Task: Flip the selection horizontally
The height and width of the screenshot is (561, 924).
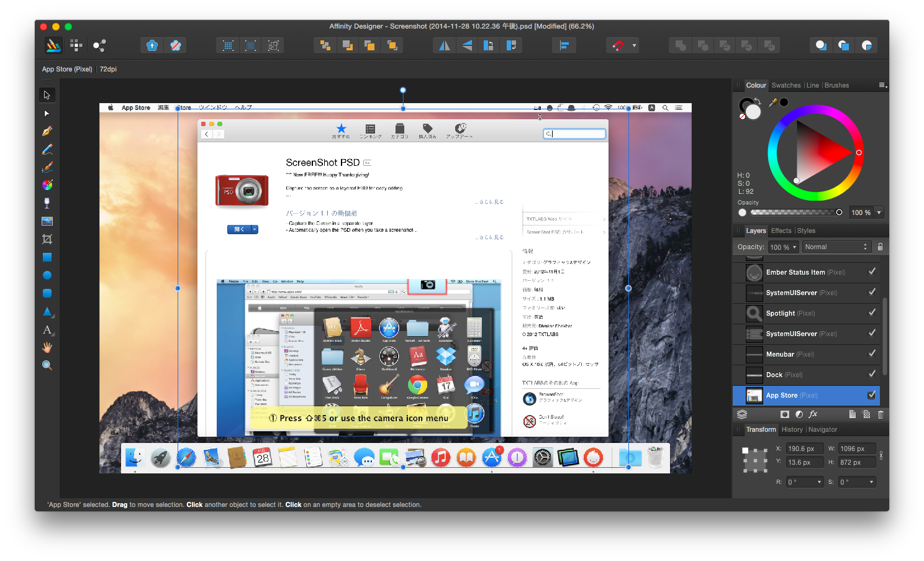Action: [445, 45]
